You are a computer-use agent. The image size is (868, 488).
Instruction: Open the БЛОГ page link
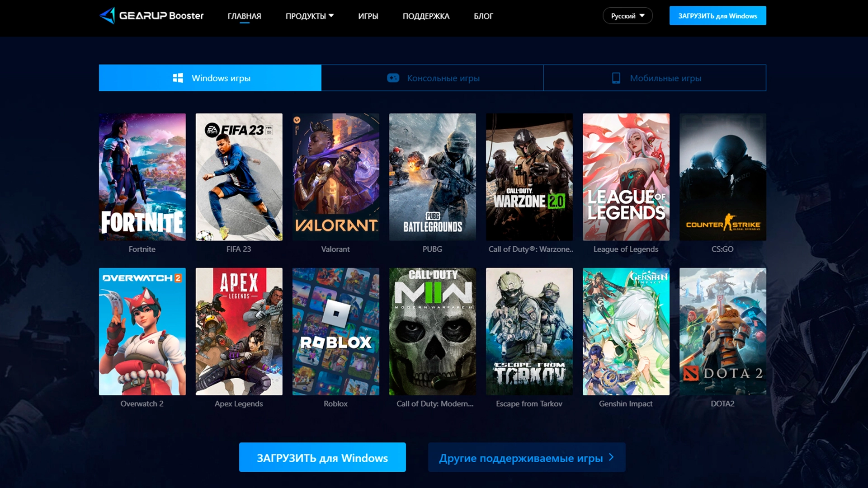point(483,16)
